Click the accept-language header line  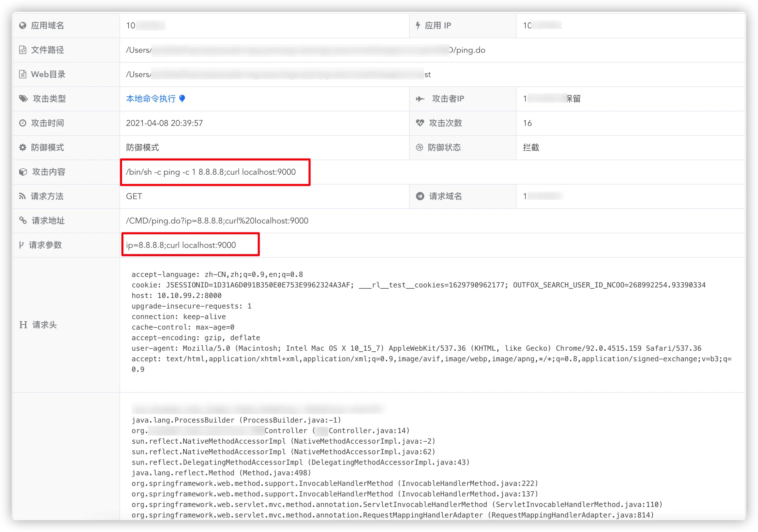217,275
